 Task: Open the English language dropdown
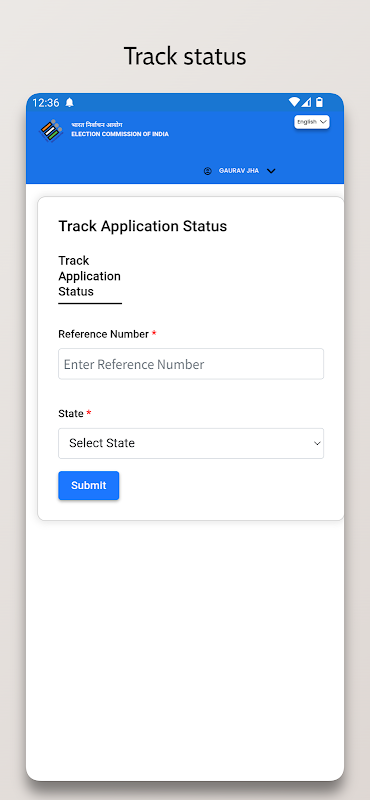click(x=312, y=122)
